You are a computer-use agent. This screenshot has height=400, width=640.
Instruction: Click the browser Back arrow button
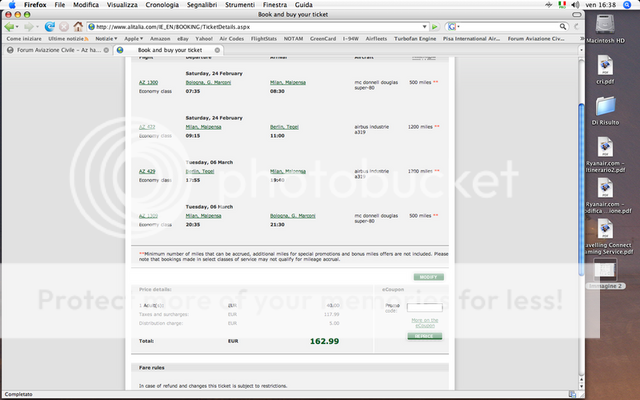click(x=9, y=26)
